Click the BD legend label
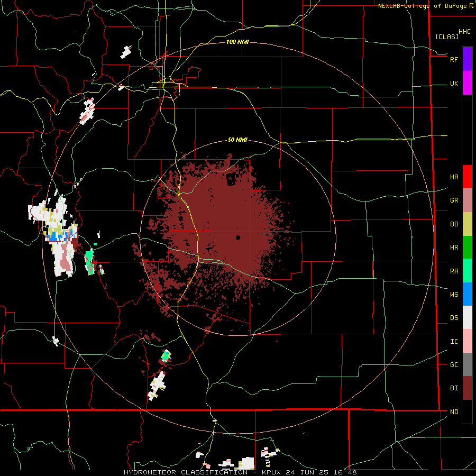476x476 pixels. click(454, 224)
